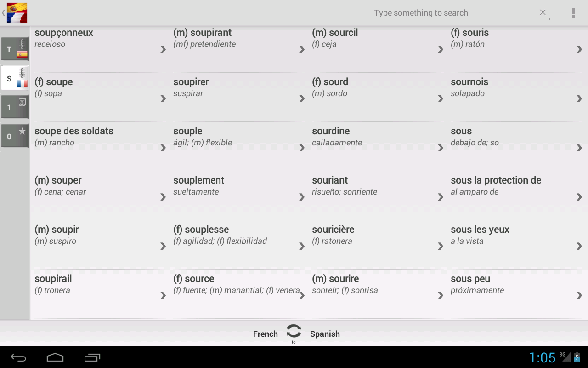Select the Spanish language label
Screen dimensions: 588x368
[x=325, y=334]
